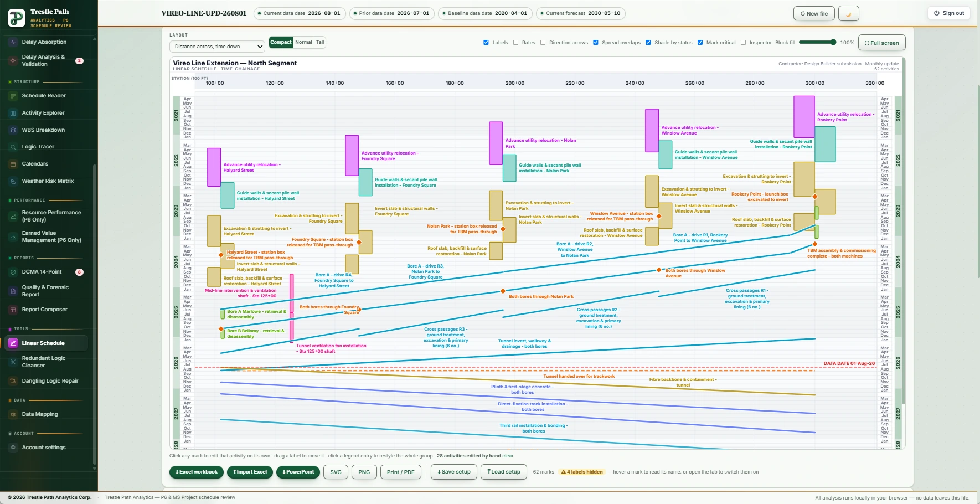Click the '4 labels hidden' warning link
Screen dimensions: 980x504
581,472
